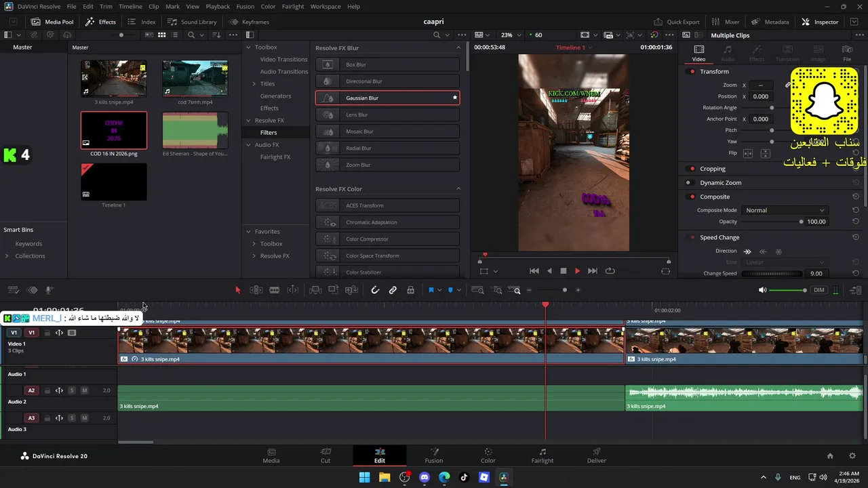This screenshot has width=868, height=488.
Task: Open the Fairlight menu
Action: (x=293, y=6)
